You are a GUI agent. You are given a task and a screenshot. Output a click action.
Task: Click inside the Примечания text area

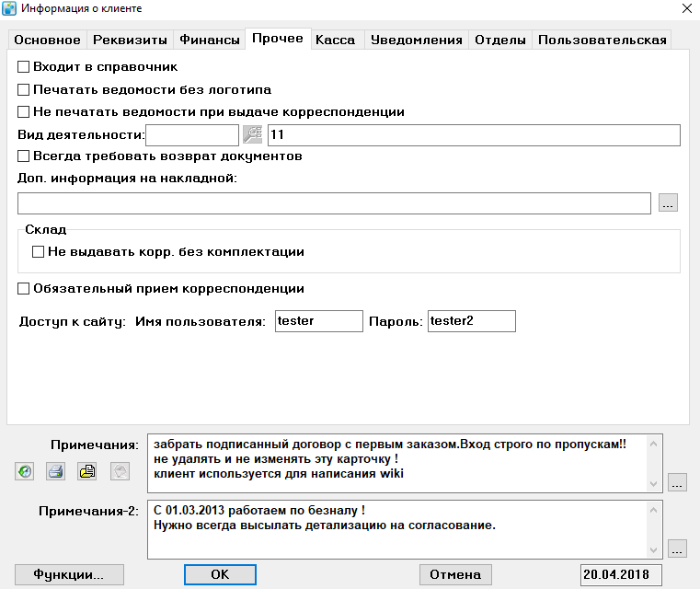[x=396, y=463]
